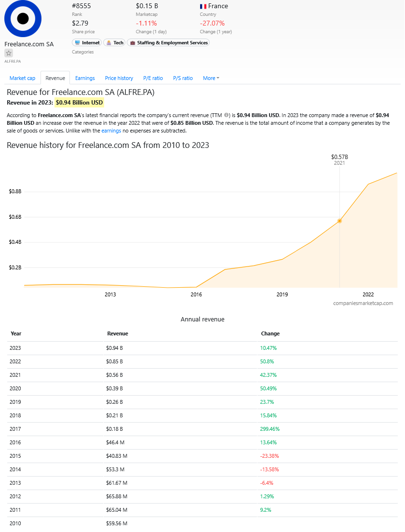This screenshot has width=405, height=532.
Task: Click the $0.15 B marketcap value
Action: click(x=147, y=6)
